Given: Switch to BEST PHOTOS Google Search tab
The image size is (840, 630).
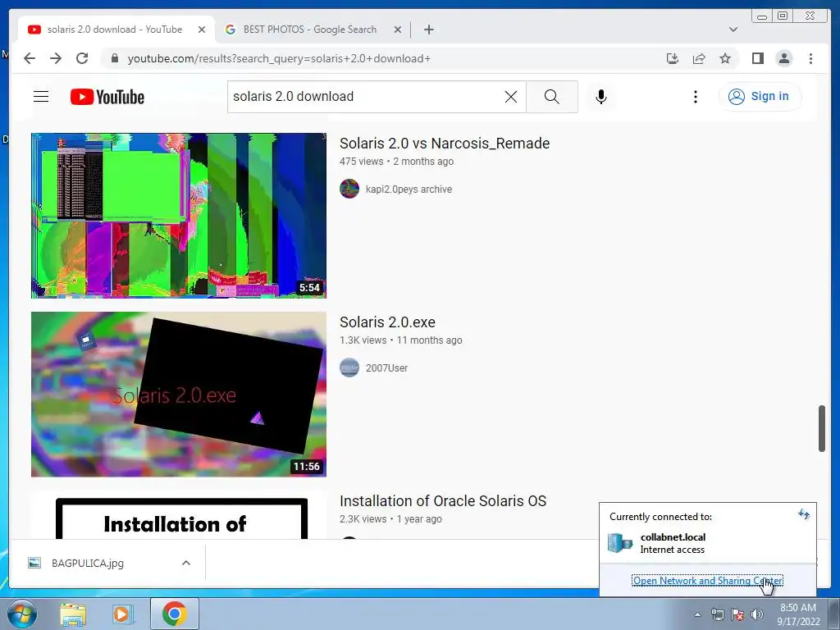Looking at the screenshot, I should (309, 30).
